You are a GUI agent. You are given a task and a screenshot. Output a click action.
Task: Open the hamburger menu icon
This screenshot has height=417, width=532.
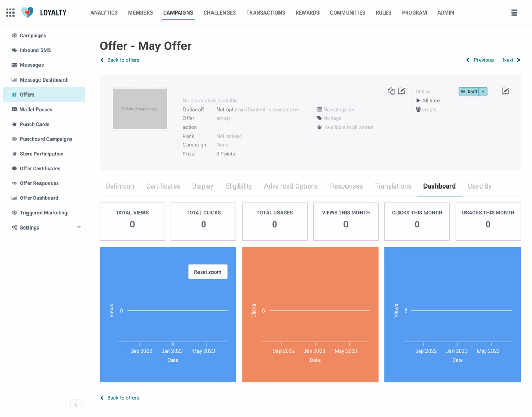[x=514, y=12]
